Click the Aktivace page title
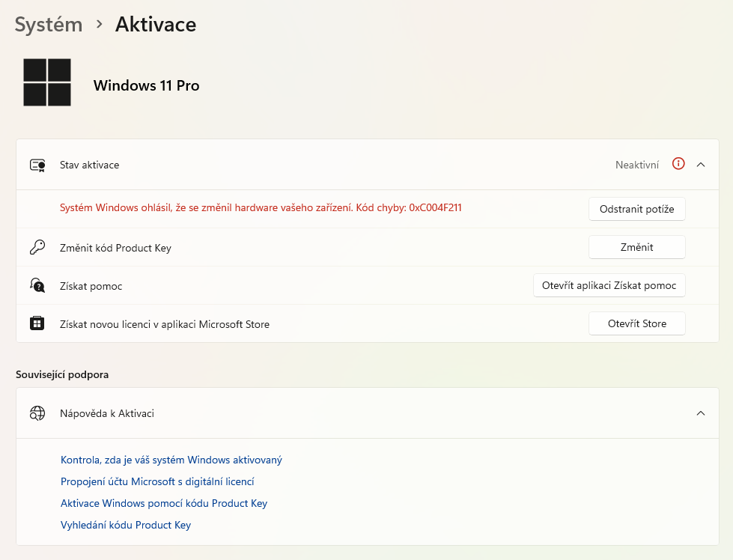Screen dimensions: 733x560 coord(156,24)
